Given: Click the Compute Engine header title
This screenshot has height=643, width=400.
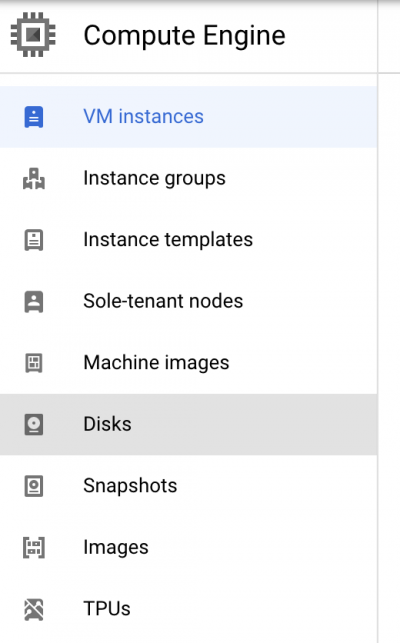Looking at the screenshot, I should (x=184, y=36).
